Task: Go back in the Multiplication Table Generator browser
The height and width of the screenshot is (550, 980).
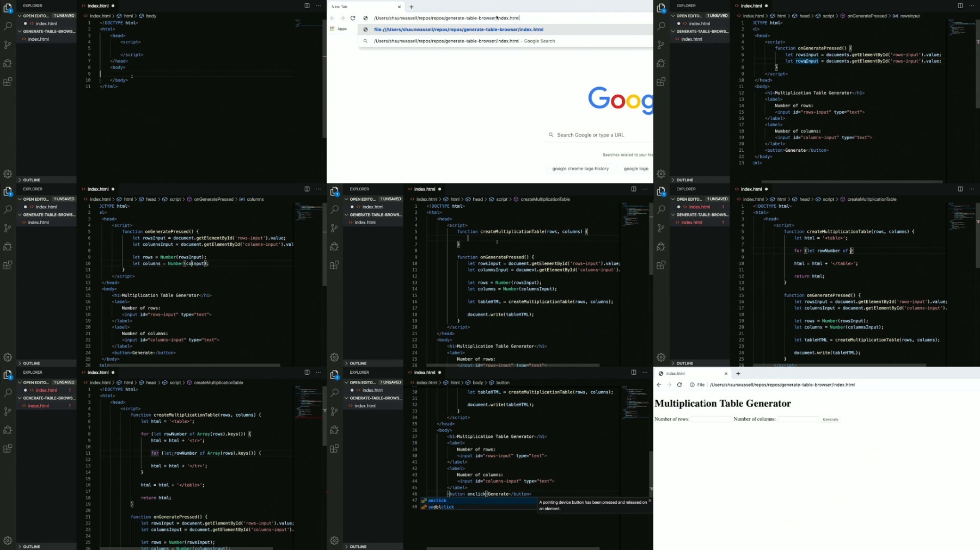Action: click(659, 385)
